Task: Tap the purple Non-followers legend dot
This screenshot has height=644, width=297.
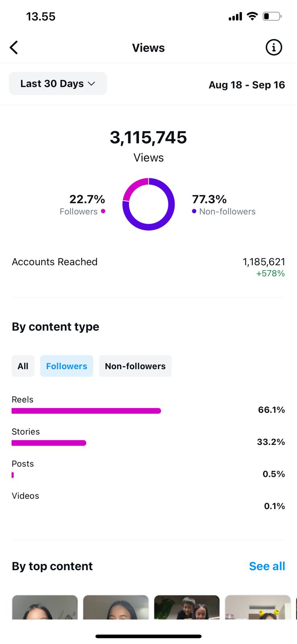Action: click(194, 211)
